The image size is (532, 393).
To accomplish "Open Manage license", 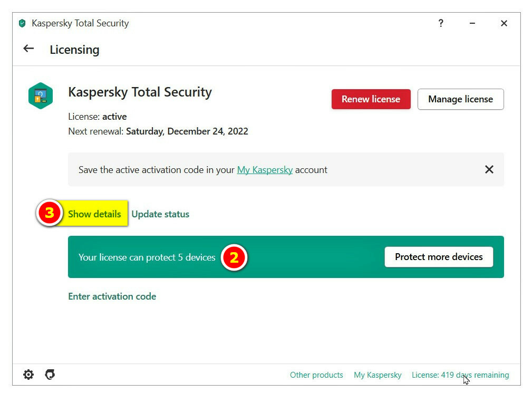I will 460,99.
